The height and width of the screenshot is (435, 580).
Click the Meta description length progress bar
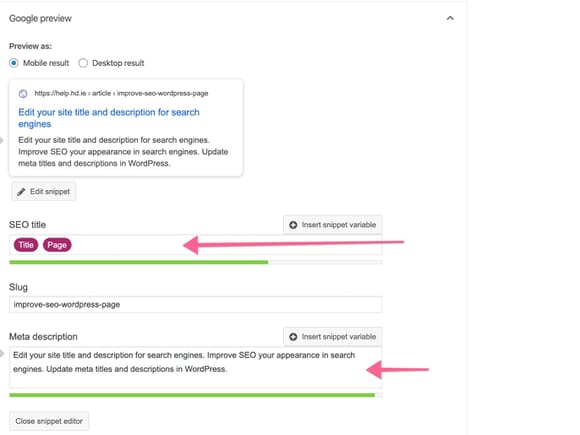tap(196, 395)
